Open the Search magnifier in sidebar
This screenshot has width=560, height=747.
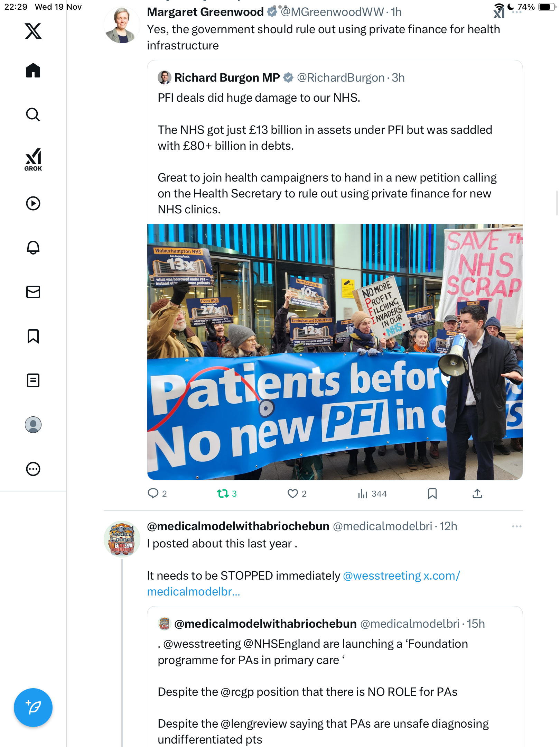click(33, 114)
